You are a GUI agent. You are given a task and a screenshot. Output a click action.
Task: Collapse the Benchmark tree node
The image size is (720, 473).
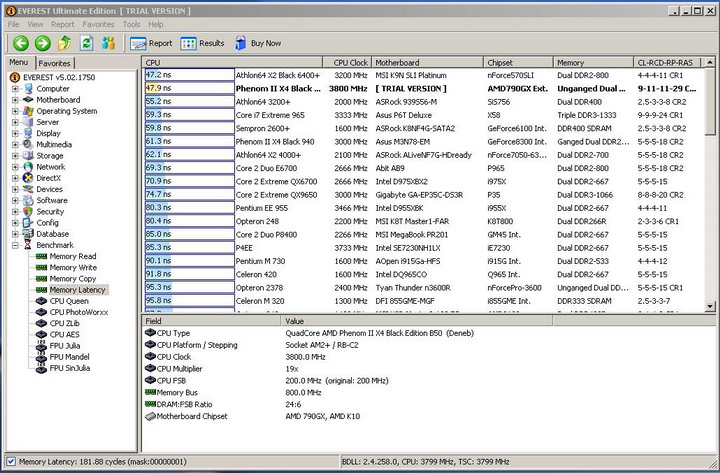pos(15,245)
